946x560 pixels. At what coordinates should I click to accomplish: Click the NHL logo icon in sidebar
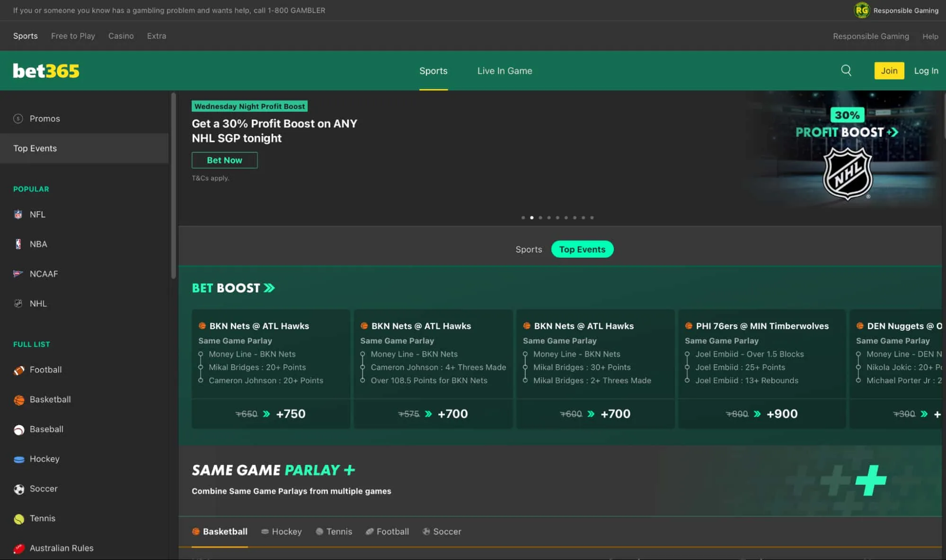pyautogui.click(x=18, y=303)
